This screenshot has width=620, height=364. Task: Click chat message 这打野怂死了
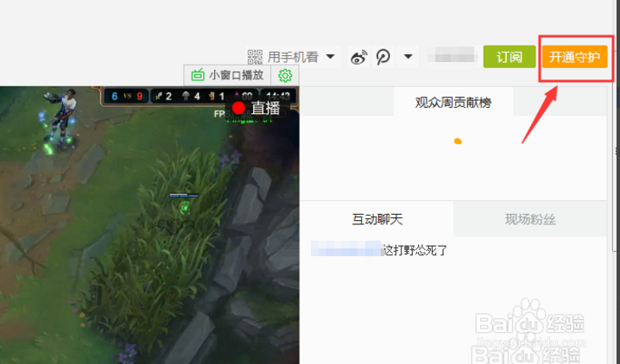coord(415,250)
